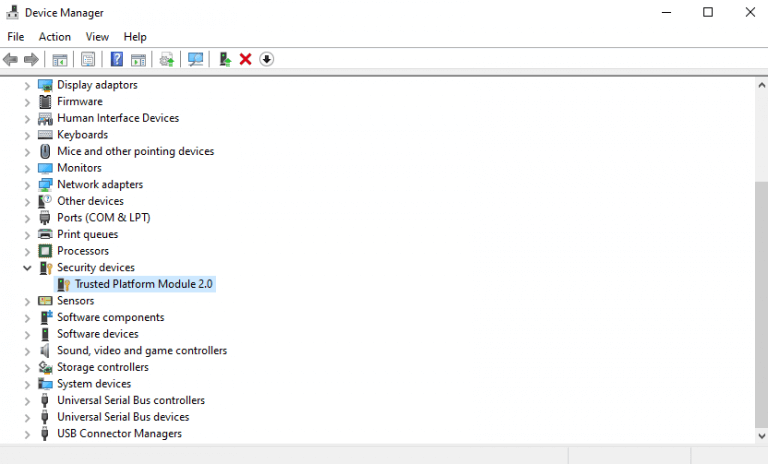Expand the Other devices node
Image resolution: width=768 pixels, height=464 pixels.
coord(27,202)
